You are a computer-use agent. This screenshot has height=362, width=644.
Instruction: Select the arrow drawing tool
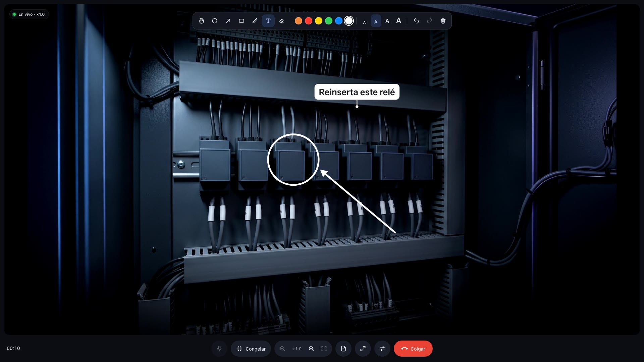tap(228, 21)
